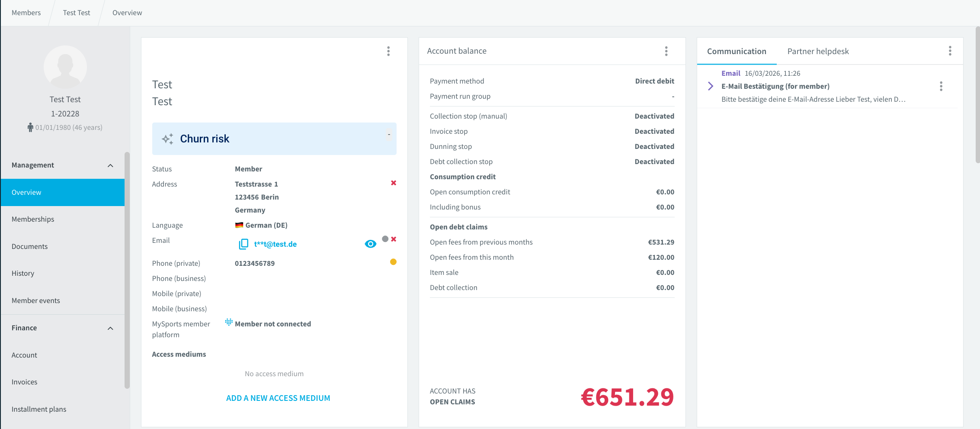Open the Communication panel three-dot menu

[x=950, y=51]
